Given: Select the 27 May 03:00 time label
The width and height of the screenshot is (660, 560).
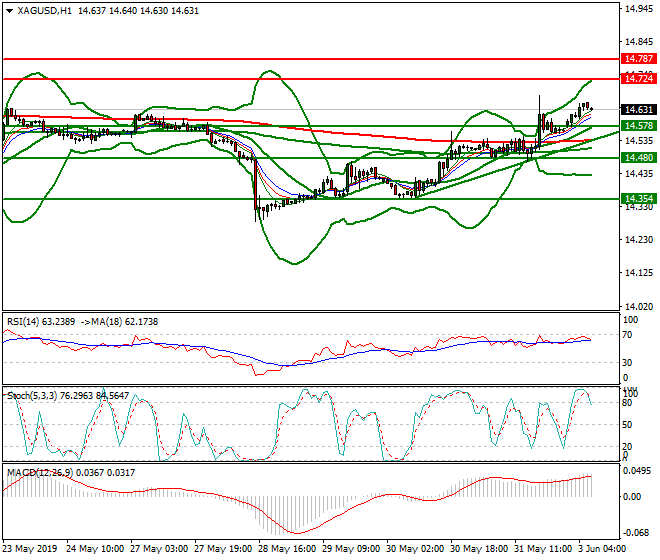Looking at the screenshot, I should 159,549.
